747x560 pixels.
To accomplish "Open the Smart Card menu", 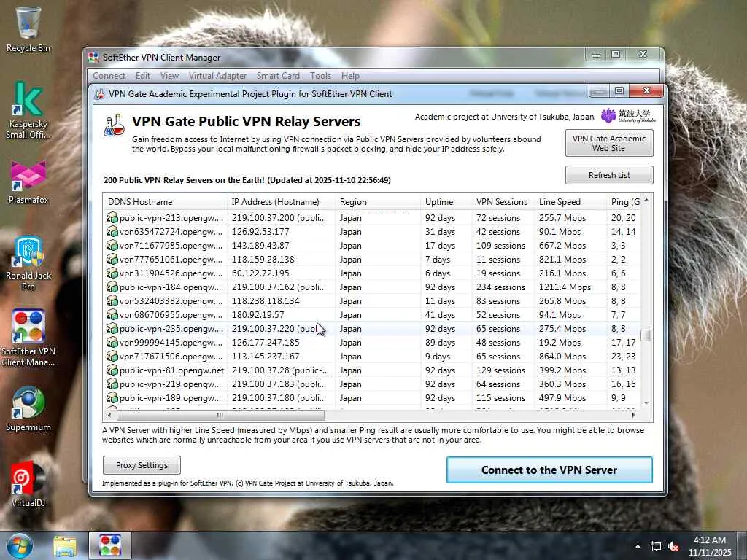I will (x=278, y=76).
